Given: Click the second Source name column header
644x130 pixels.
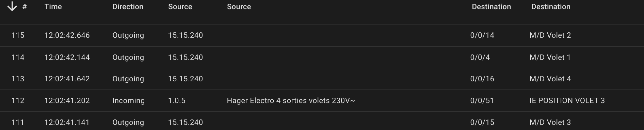Looking at the screenshot, I should [239, 7].
